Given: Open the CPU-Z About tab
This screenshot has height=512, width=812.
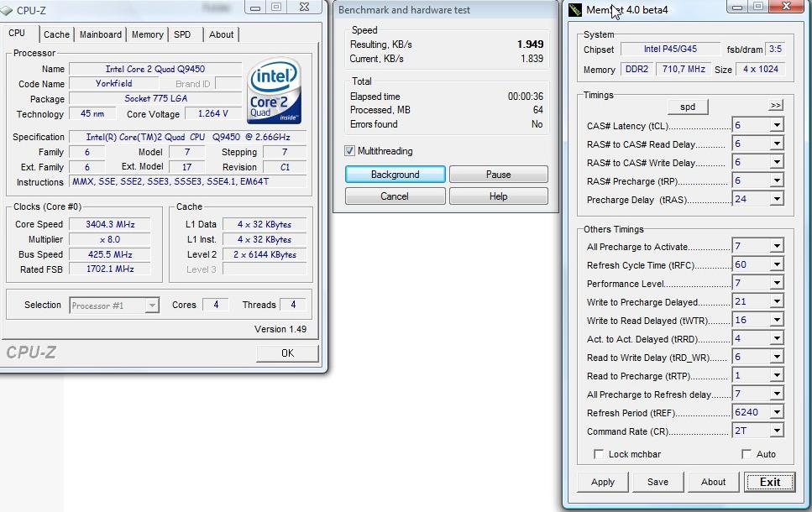Looking at the screenshot, I should pos(221,34).
